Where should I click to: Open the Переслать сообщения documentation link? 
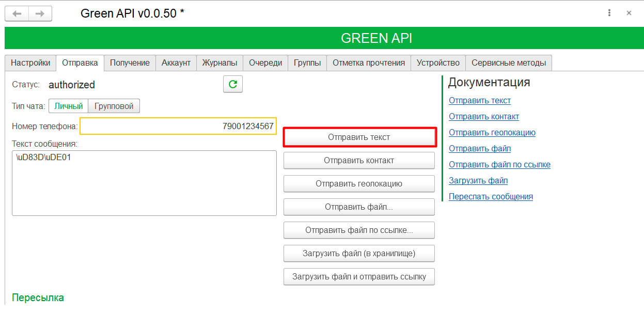[x=491, y=197]
